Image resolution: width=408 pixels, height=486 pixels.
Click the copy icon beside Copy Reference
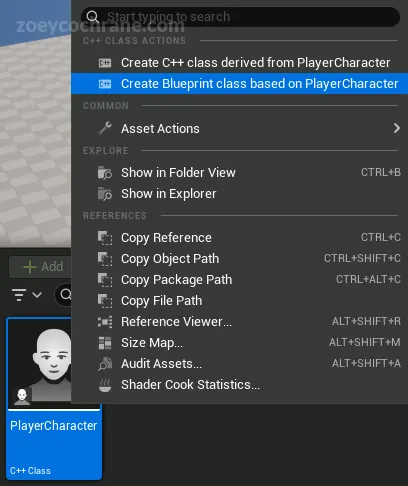pos(105,238)
